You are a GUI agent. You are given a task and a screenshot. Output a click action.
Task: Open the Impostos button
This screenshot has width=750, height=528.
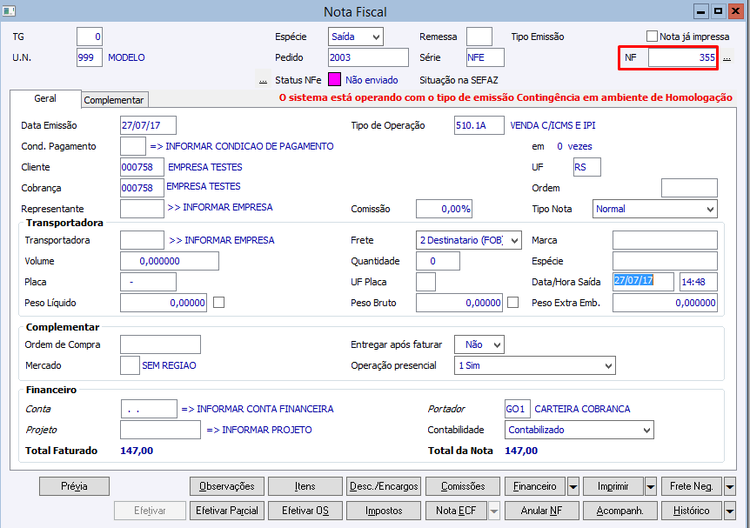click(384, 511)
